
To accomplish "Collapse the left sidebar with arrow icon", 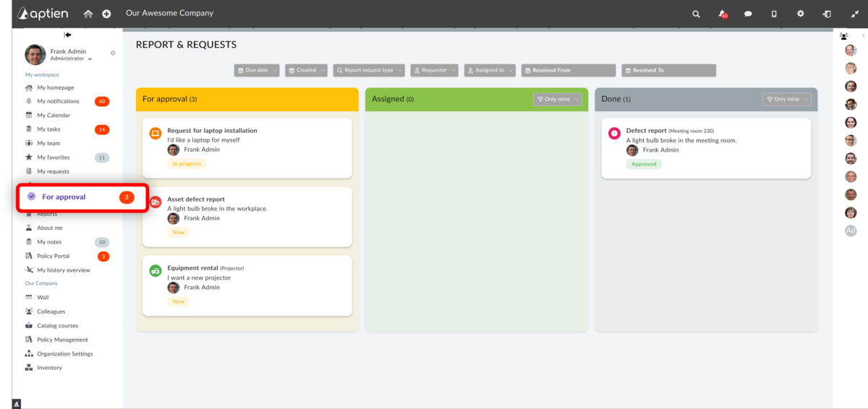I will coord(67,35).
